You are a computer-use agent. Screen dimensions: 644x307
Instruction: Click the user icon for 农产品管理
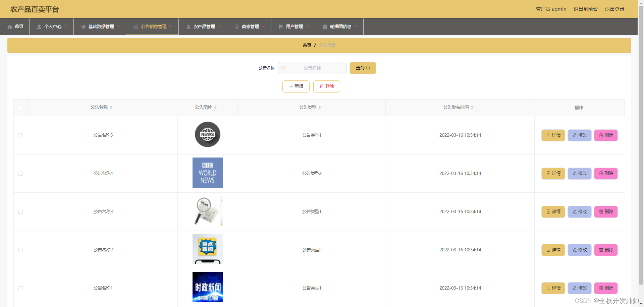(x=189, y=27)
